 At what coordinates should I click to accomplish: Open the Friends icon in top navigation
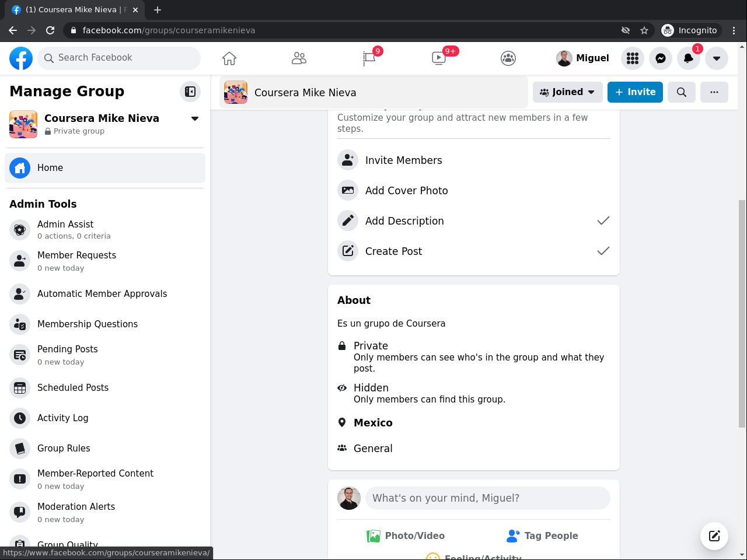click(x=299, y=58)
